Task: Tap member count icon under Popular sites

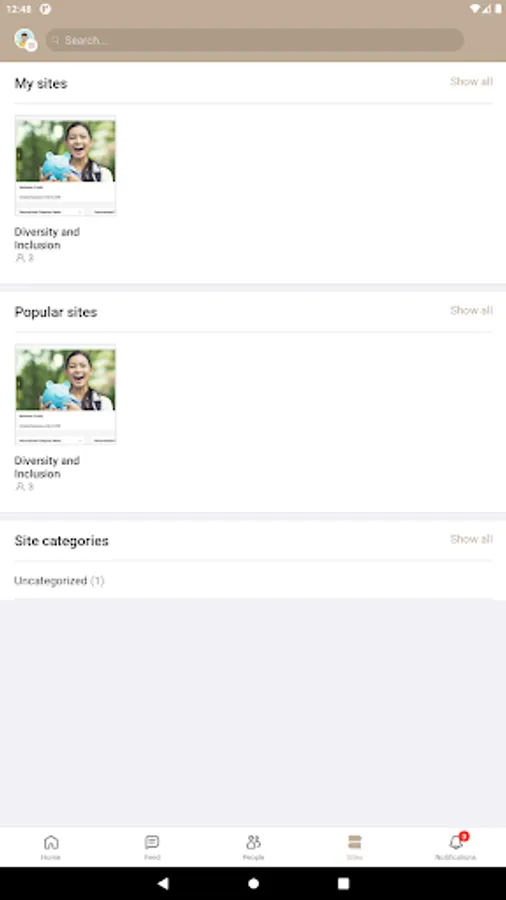Action: tap(20, 487)
